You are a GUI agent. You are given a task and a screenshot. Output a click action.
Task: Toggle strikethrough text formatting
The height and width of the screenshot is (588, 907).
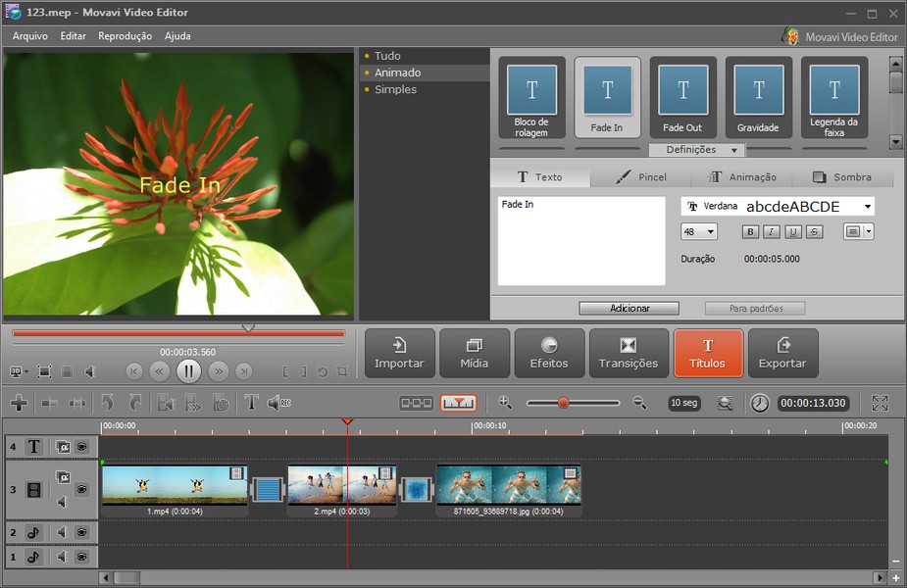tap(814, 232)
